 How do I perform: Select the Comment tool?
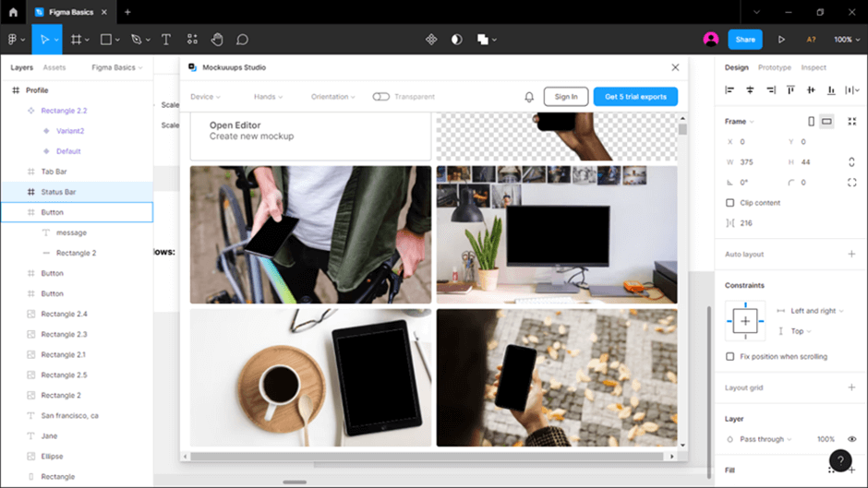click(242, 40)
